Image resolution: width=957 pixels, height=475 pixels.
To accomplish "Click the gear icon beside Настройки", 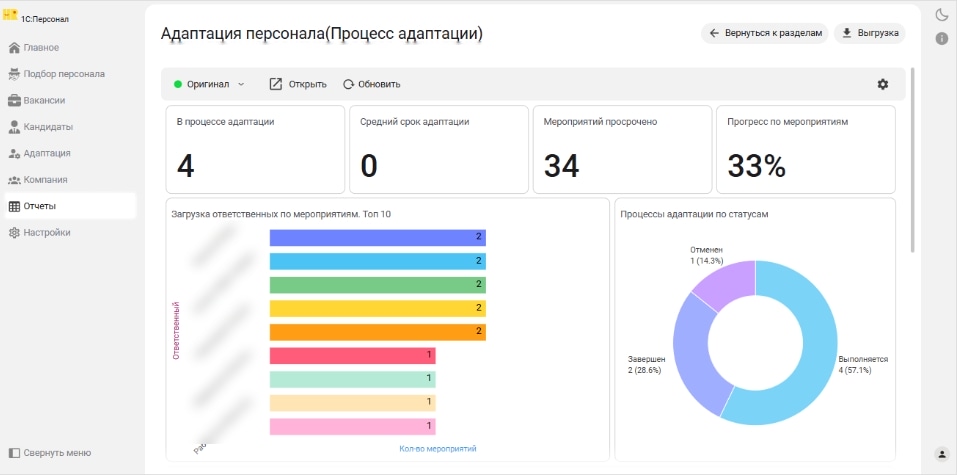I will pos(15,233).
